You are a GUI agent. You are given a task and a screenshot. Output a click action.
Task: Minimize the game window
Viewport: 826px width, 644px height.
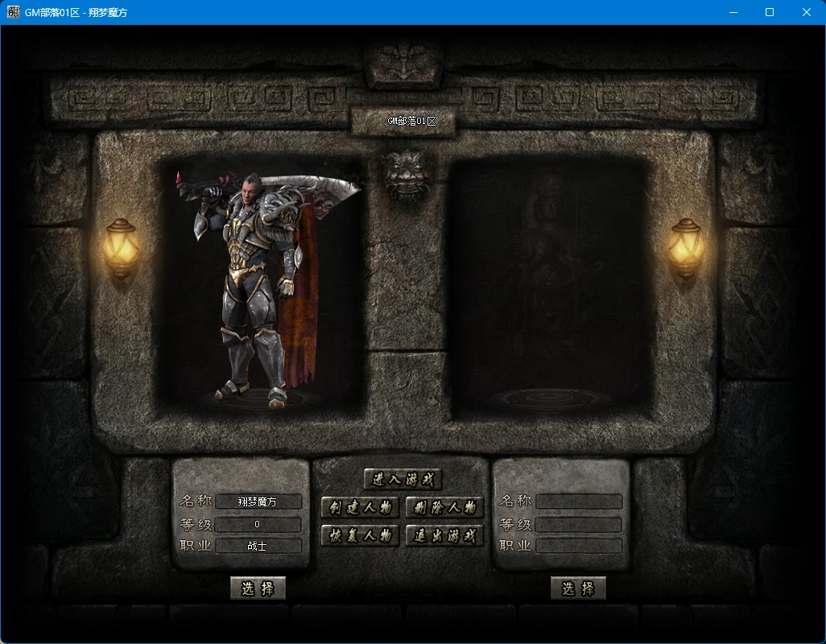click(733, 12)
